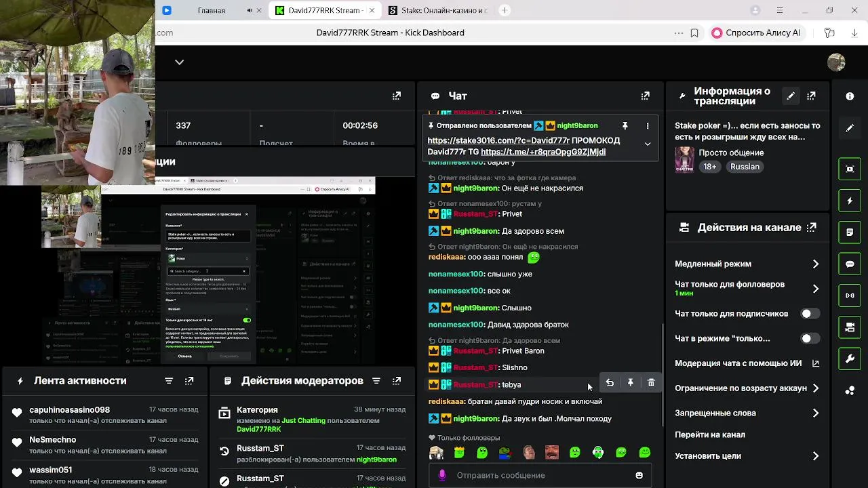Toggle the lightning activity feed sidebar icon

click(x=850, y=201)
